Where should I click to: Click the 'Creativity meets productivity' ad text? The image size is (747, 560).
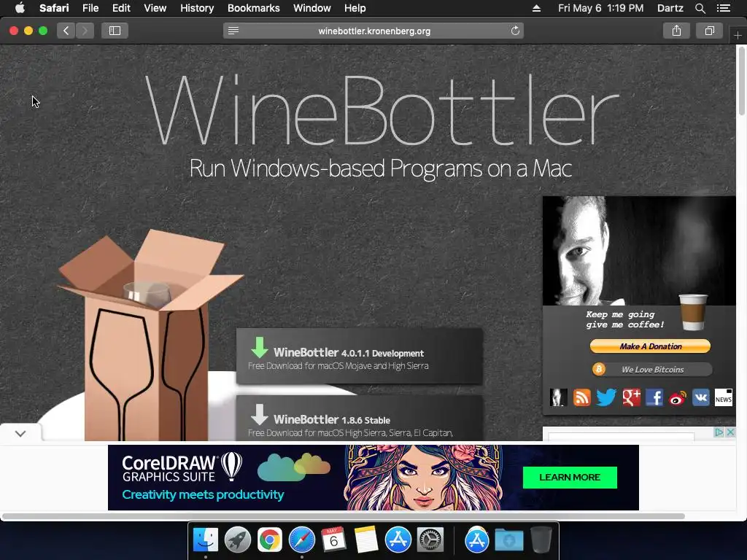(203, 495)
